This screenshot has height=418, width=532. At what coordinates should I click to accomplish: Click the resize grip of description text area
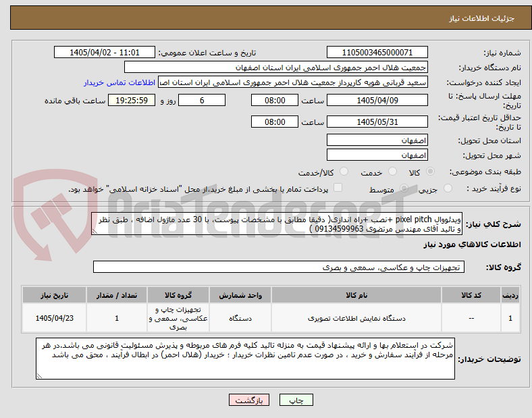coord(95,232)
